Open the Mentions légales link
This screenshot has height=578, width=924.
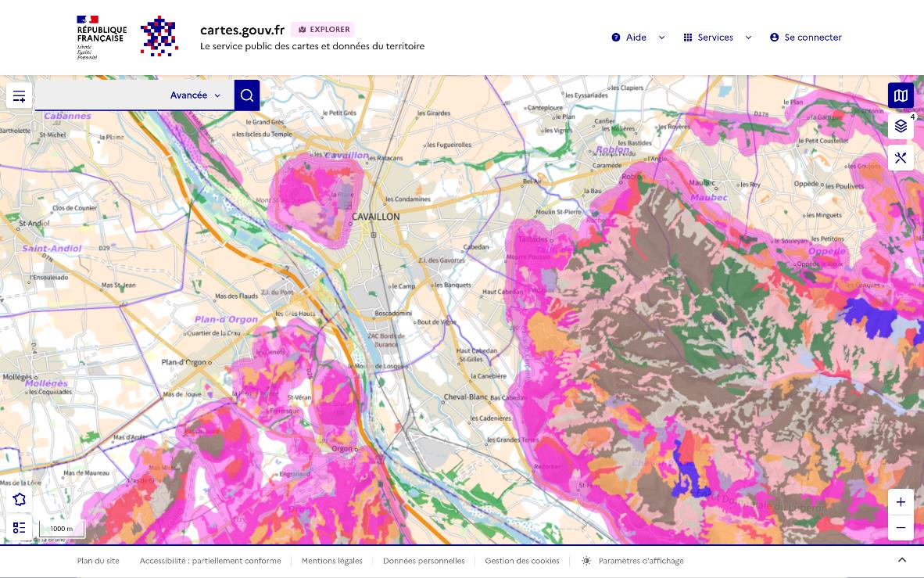click(331, 561)
